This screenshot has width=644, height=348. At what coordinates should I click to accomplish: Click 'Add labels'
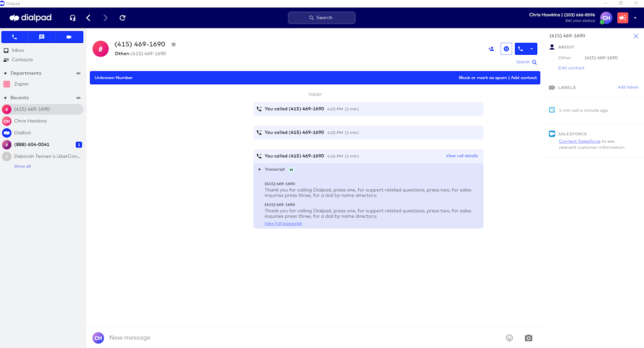click(x=628, y=87)
